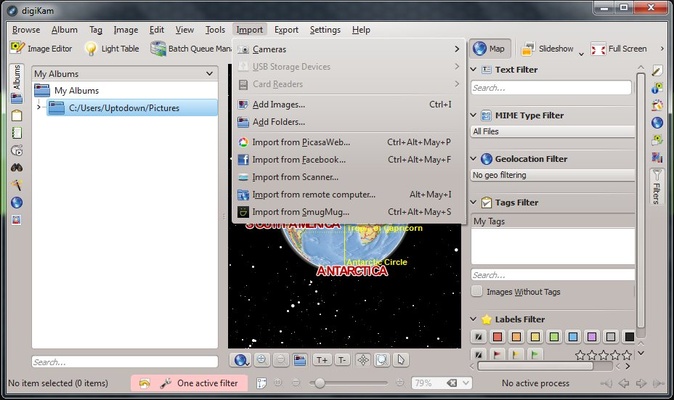Open the right sidebar geolocation globe icon
674x400 pixels.
click(x=657, y=122)
